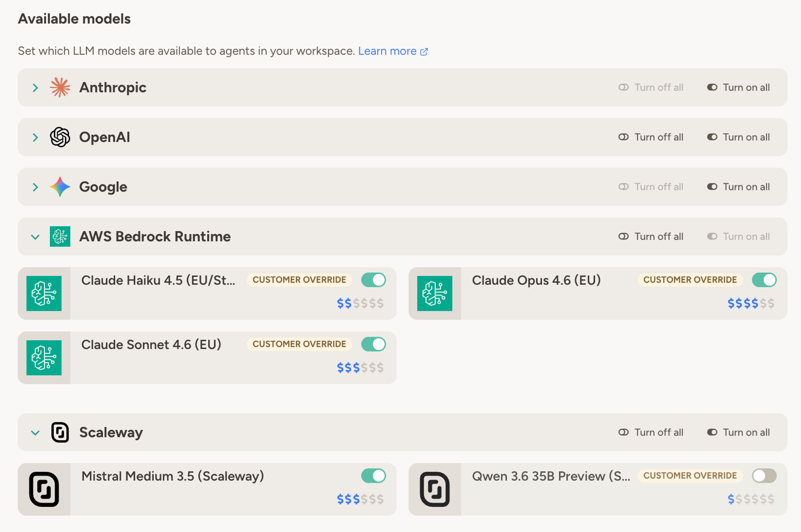Image resolution: width=801 pixels, height=532 pixels.
Task: Click the price indicator on Claude Sonnet 4.6
Action: click(360, 367)
